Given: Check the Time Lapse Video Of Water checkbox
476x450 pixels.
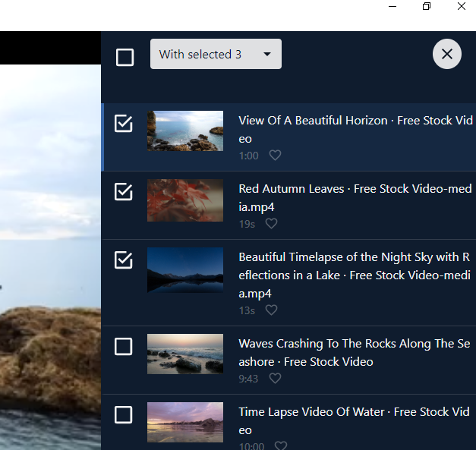Looking at the screenshot, I should pyautogui.click(x=123, y=414).
